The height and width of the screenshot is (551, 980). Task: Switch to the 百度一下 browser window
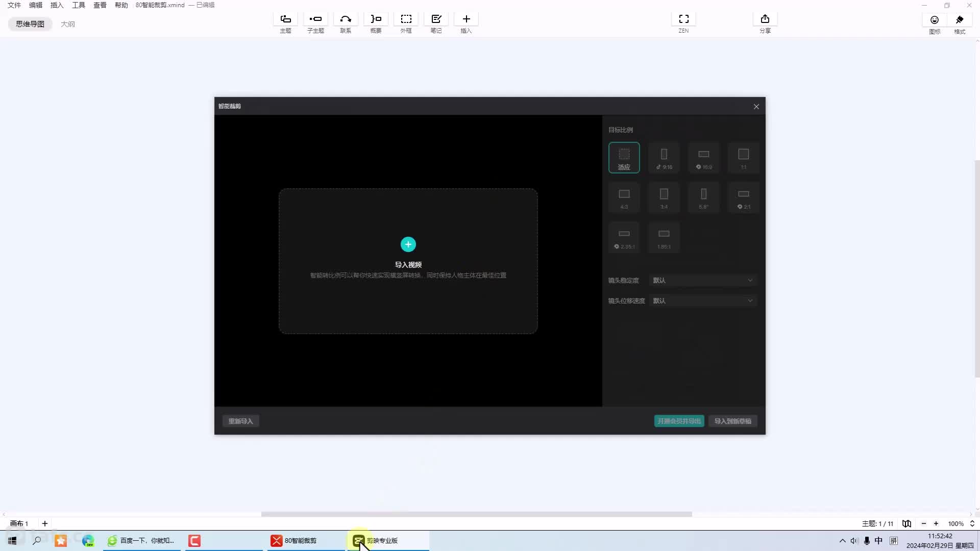click(142, 540)
